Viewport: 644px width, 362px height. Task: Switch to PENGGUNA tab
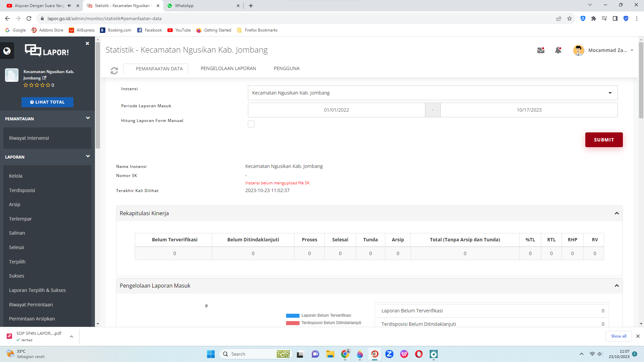(286, 68)
